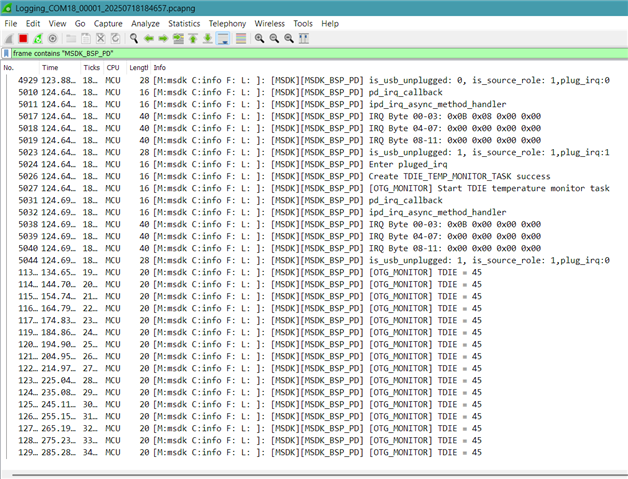The width and height of the screenshot is (628, 479).
Task: Open the Analyze menu
Action: [145, 24]
